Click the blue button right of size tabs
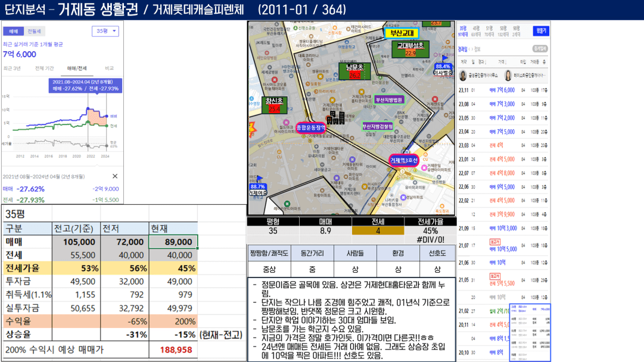This screenshot has height=362, width=644. [x=541, y=31]
